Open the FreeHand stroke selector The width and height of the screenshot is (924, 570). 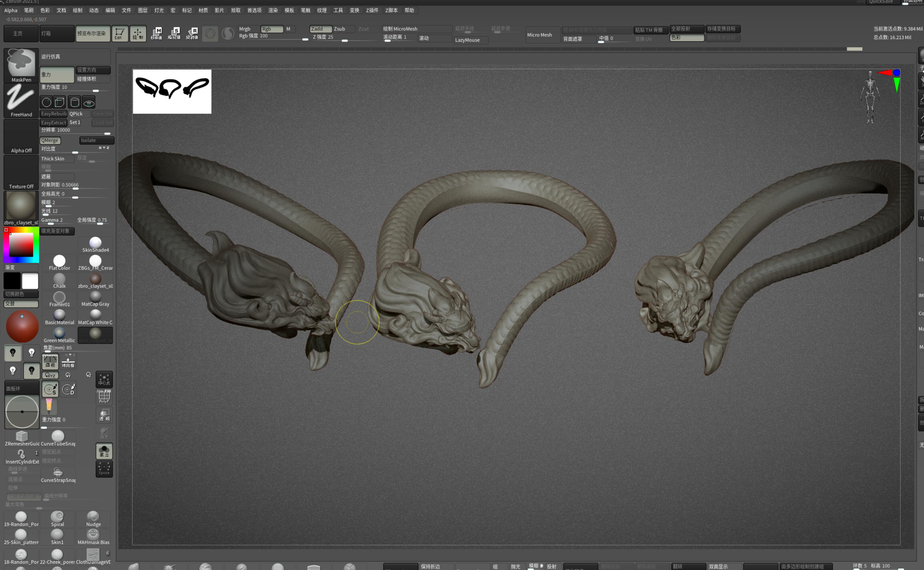point(21,100)
